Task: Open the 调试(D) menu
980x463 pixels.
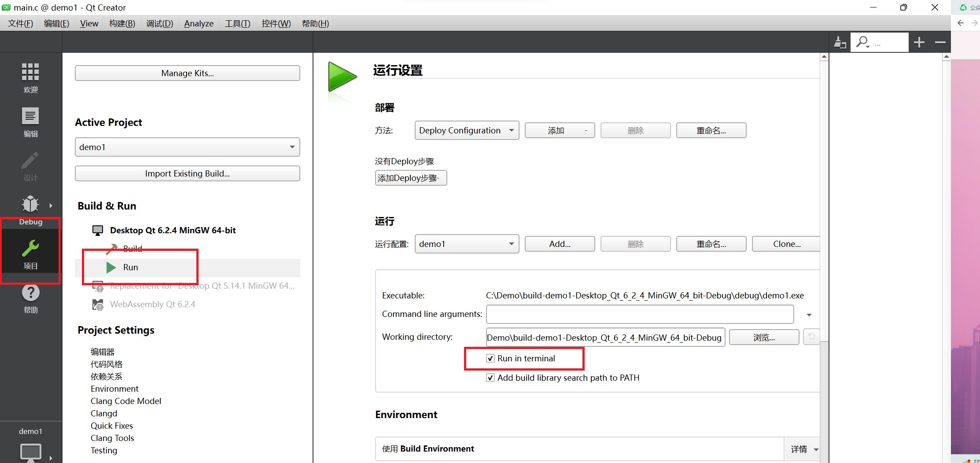Action: (x=159, y=23)
